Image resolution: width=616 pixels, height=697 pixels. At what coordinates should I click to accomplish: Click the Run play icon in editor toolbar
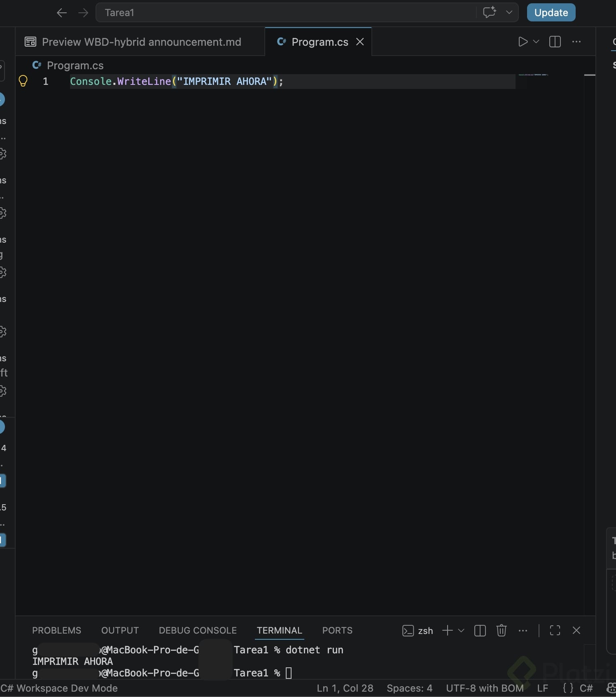523,42
